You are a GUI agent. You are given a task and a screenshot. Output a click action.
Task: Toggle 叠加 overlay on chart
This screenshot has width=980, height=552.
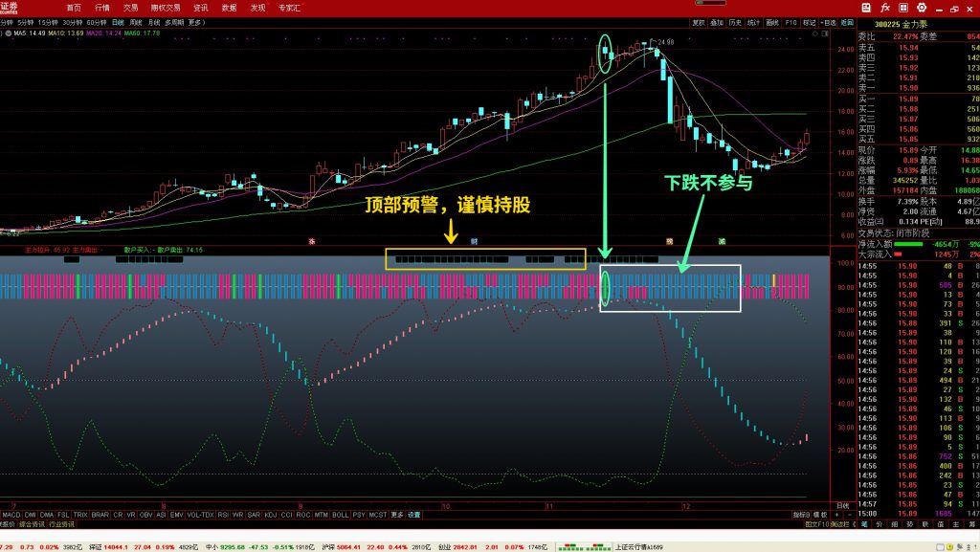(717, 21)
